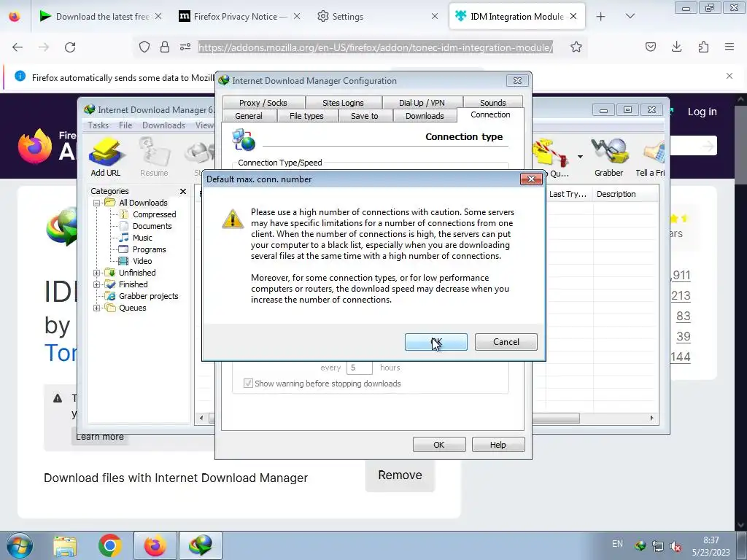Click the Remove add-on button
This screenshot has width=747, height=560.
coord(400,475)
